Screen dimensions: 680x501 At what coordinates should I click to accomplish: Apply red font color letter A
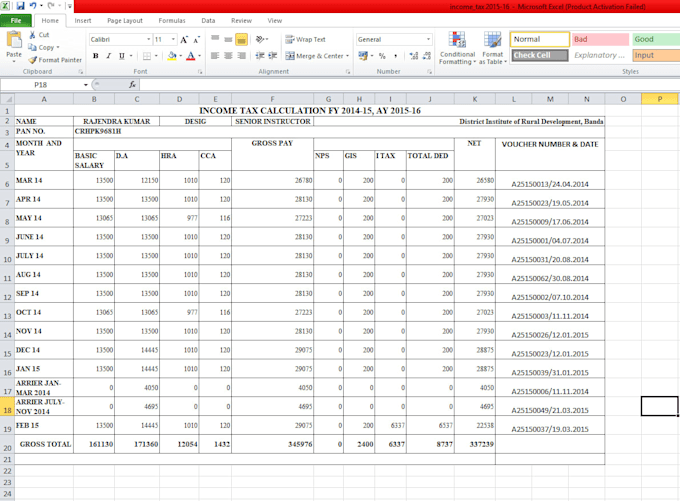click(190, 56)
